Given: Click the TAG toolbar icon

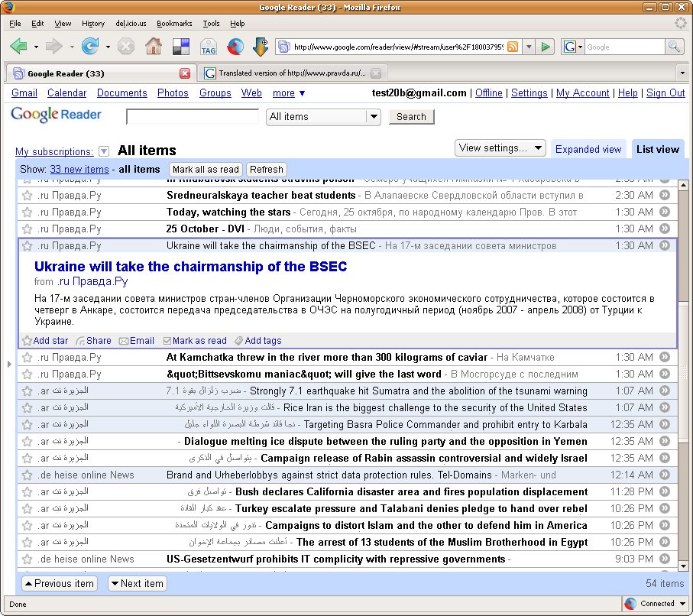Looking at the screenshot, I should coord(208,47).
